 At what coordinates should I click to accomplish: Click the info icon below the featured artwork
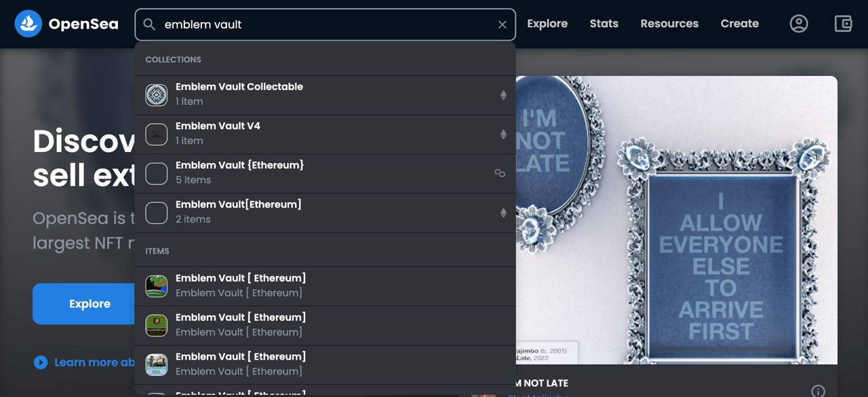point(818,392)
